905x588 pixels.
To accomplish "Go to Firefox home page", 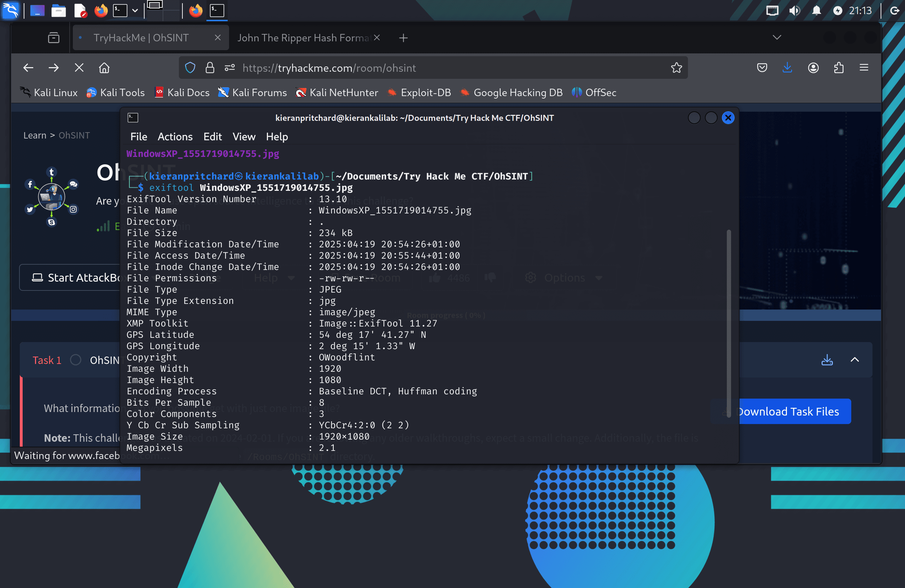I will (x=104, y=67).
